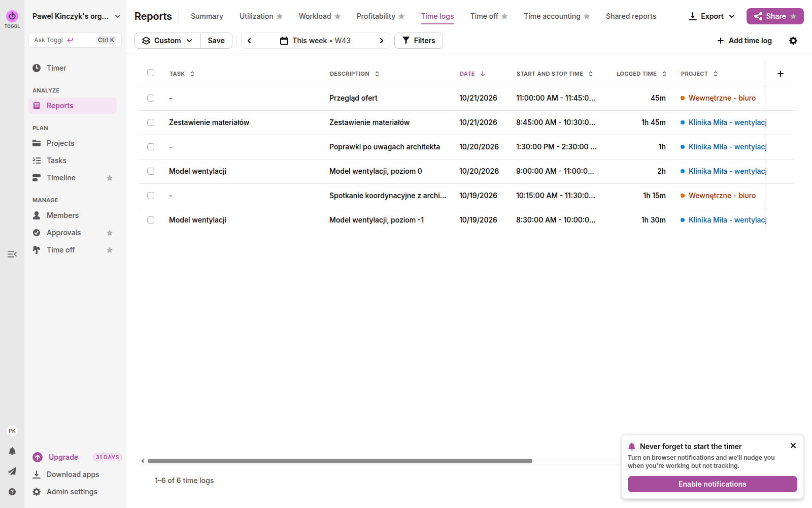Favorite the Approvals item star
812x508 pixels.
pyautogui.click(x=110, y=233)
